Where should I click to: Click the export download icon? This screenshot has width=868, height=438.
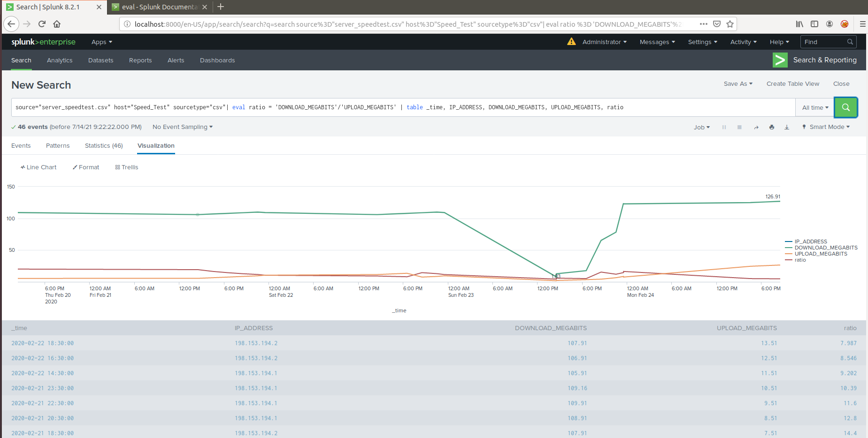[787, 127]
